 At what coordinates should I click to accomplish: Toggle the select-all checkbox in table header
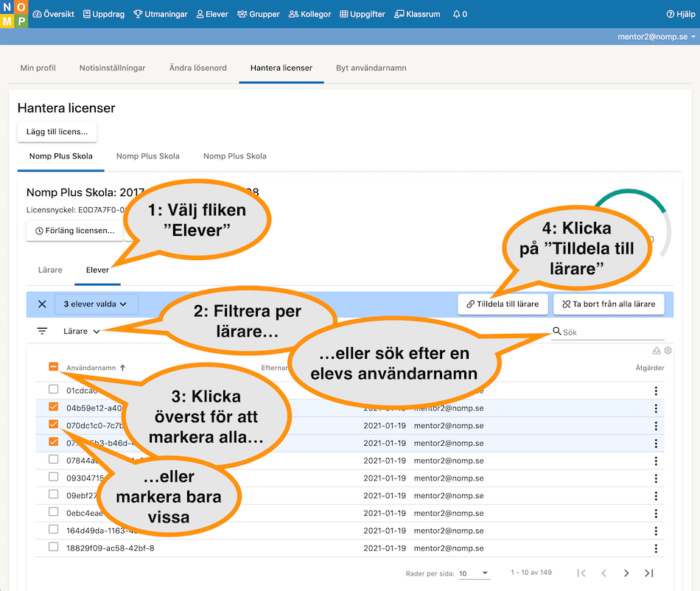point(53,367)
